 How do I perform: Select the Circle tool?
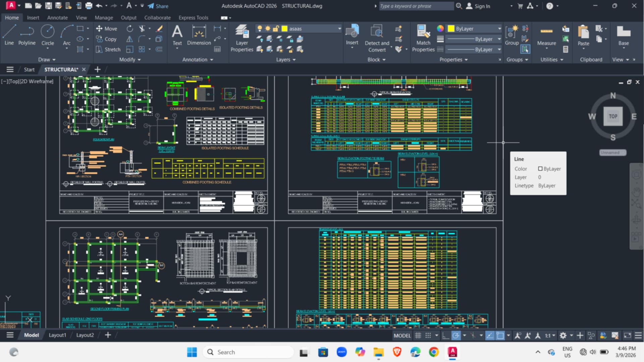[47, 35]
